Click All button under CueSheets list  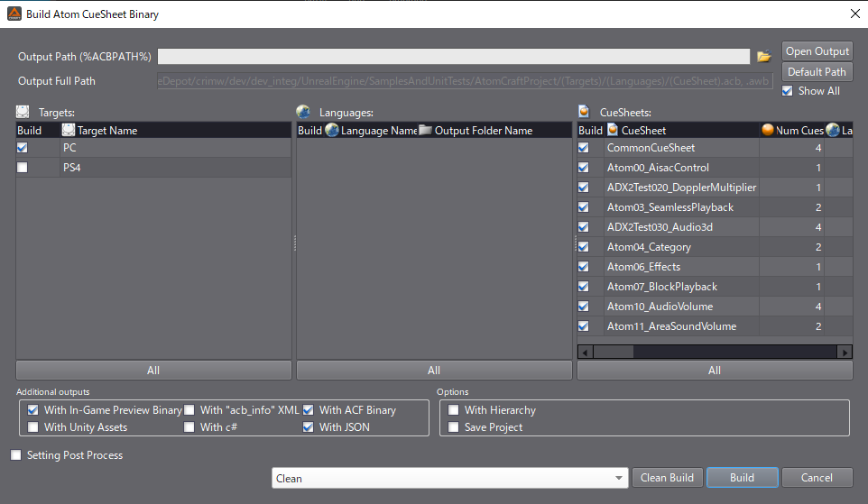pos(715,371)
